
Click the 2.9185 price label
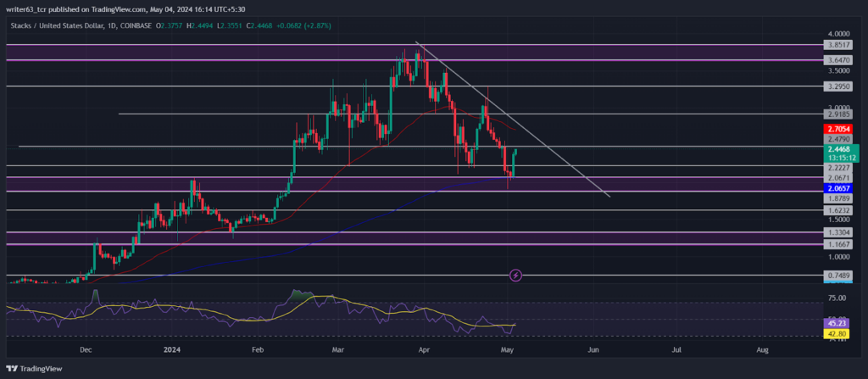click(x=837, y=114)
